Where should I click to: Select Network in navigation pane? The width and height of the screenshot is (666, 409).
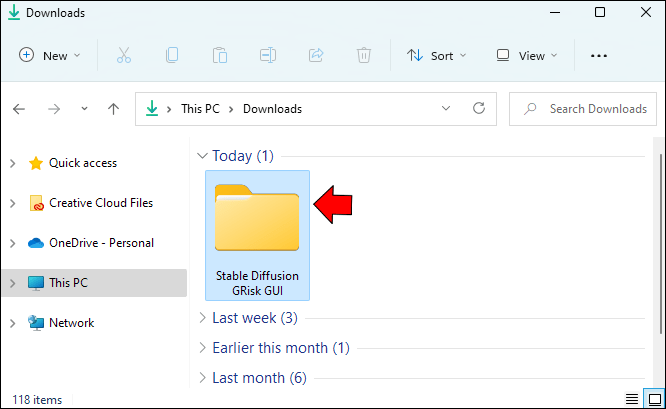(x=71, y=323)
